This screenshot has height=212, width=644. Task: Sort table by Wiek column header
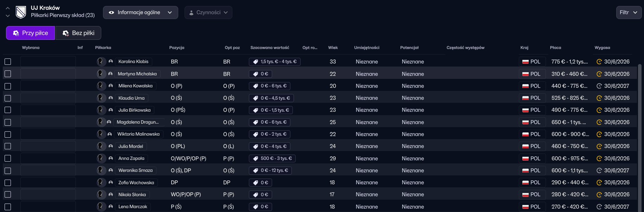[x=333, y=48]
